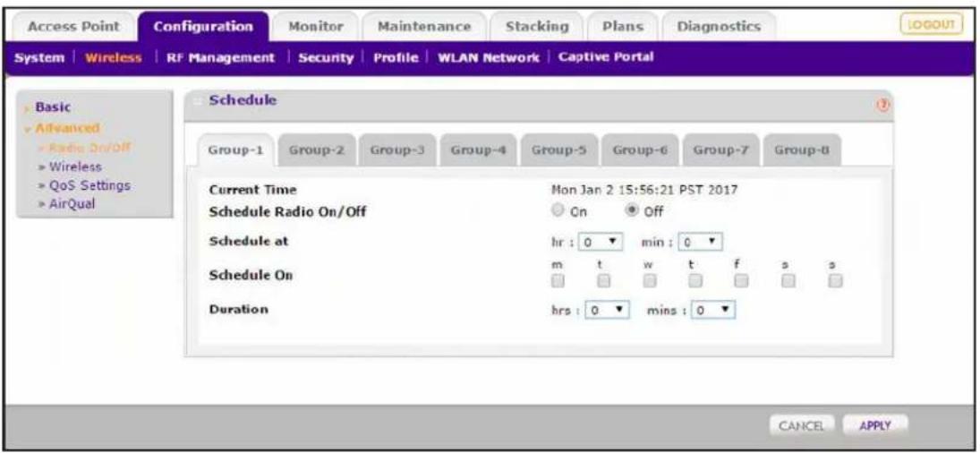Check the Wednesday (w) schedule checkbox
Viewport: 980px width, 453px height.
650,281
